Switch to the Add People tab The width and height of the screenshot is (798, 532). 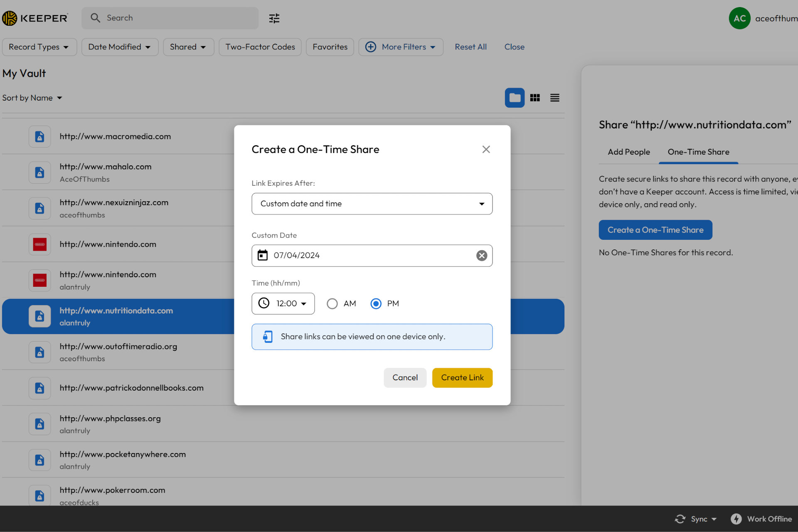[x=629, y=152]
